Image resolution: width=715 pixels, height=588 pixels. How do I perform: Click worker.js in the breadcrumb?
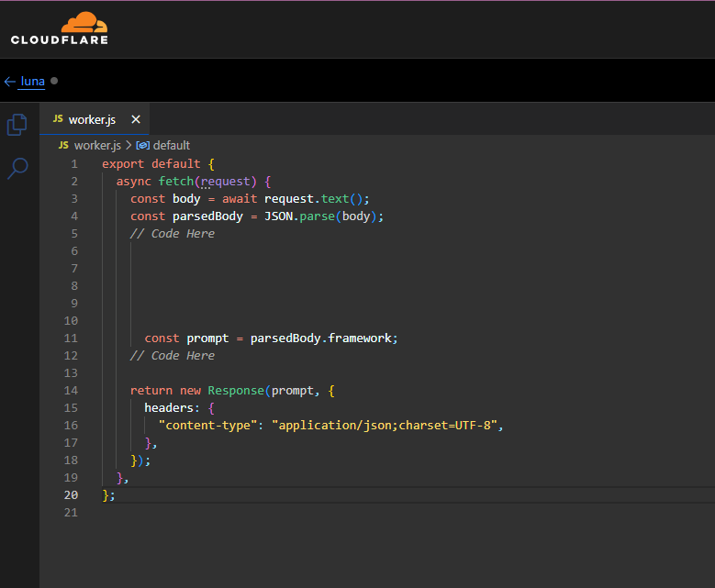(97, 146)
